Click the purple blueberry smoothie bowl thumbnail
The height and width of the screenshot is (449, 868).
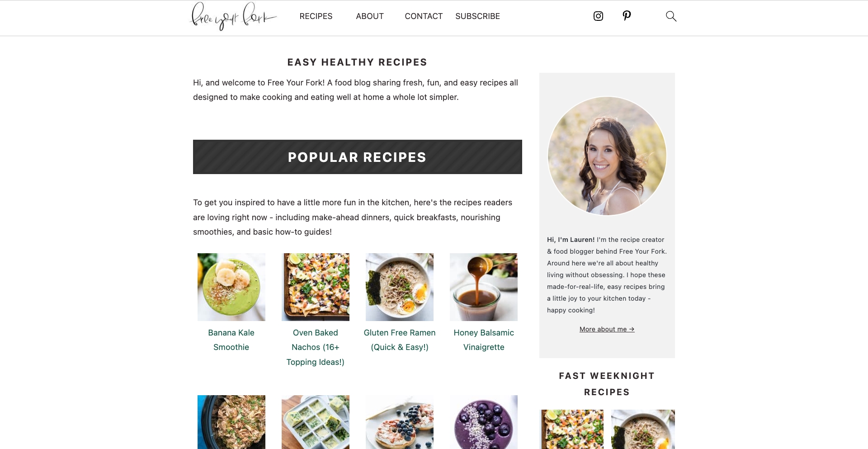point(484,422)
